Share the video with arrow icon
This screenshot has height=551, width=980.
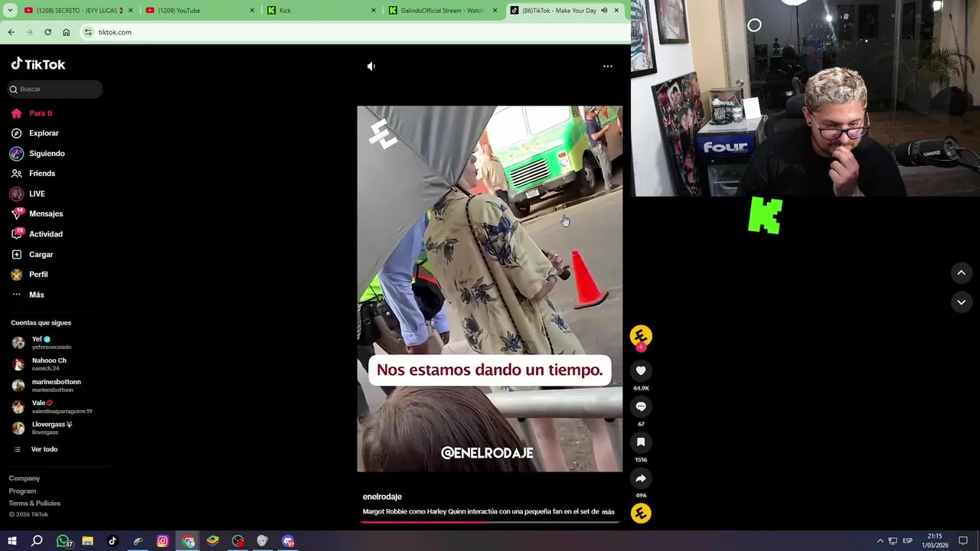(641, 478)
